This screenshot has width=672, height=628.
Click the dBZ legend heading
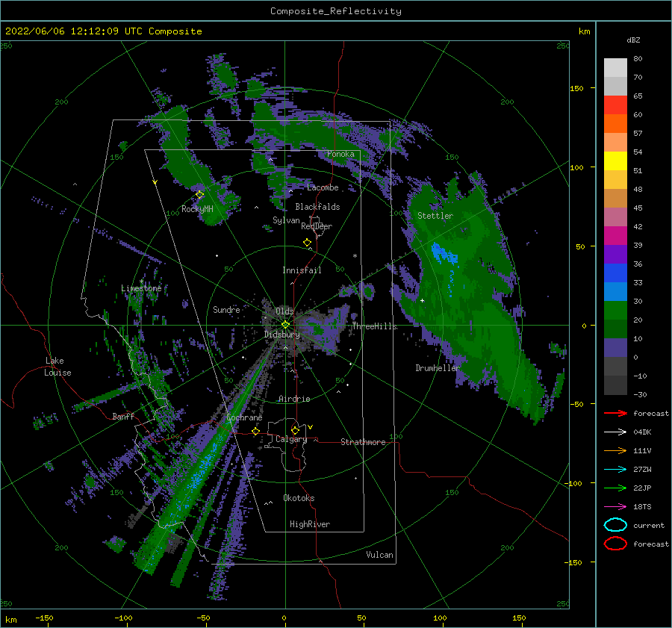633,40
